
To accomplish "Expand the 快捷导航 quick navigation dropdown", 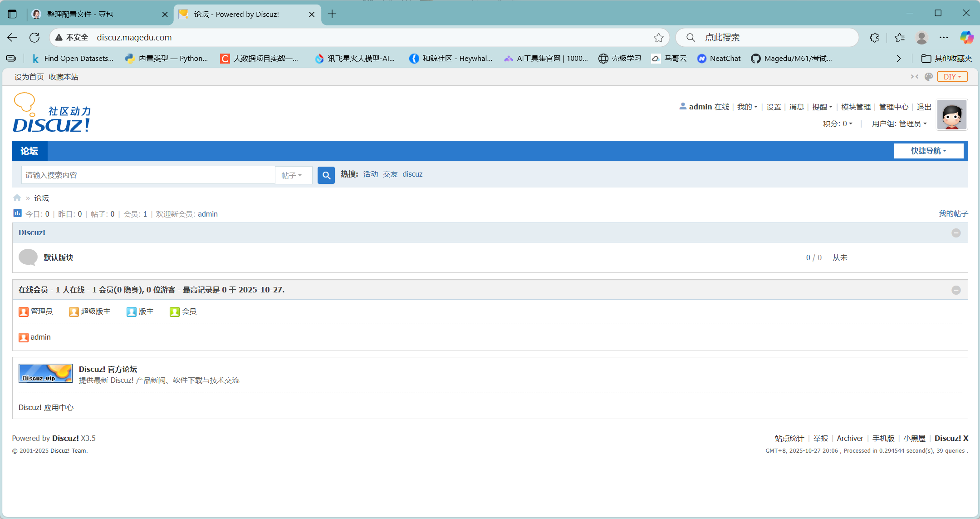I will 928,151.
